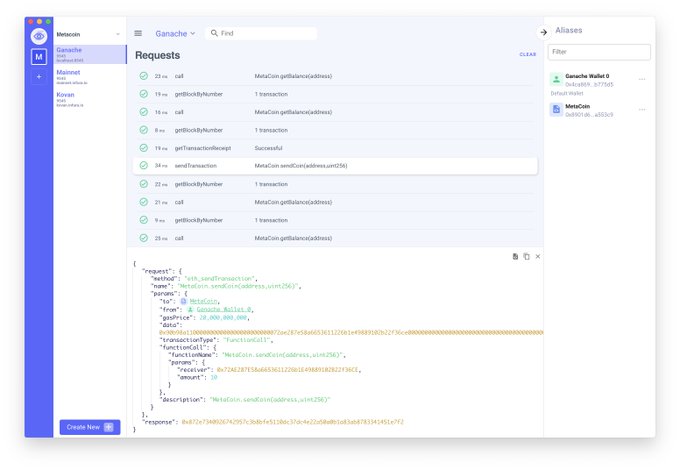Select the 22 ms getBlockByNumber request
The image size is (680, 470).
tap(335, 184)
